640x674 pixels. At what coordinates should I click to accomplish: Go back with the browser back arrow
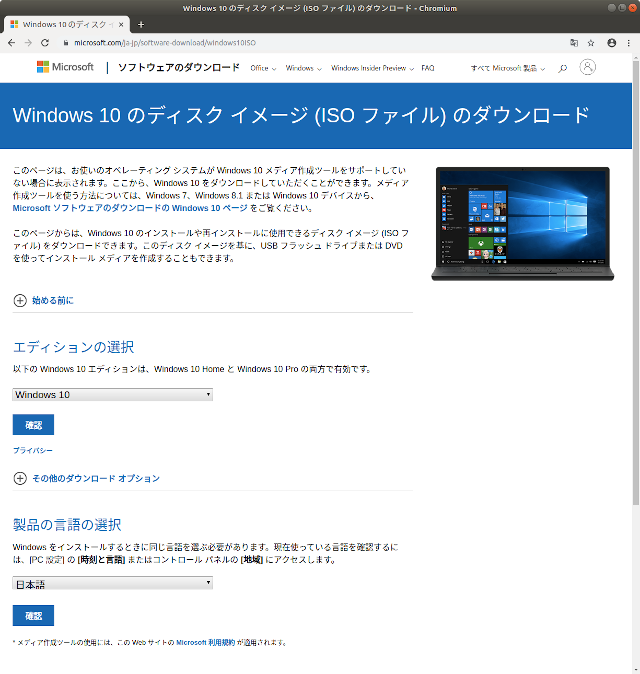12,43
